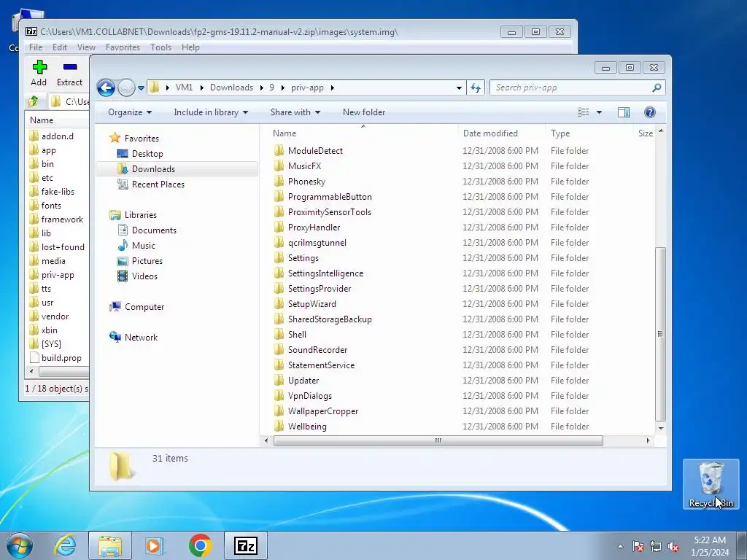Click the 7-Zip Extract button
This screenshot has height=560, width=747.
(69, 73)
